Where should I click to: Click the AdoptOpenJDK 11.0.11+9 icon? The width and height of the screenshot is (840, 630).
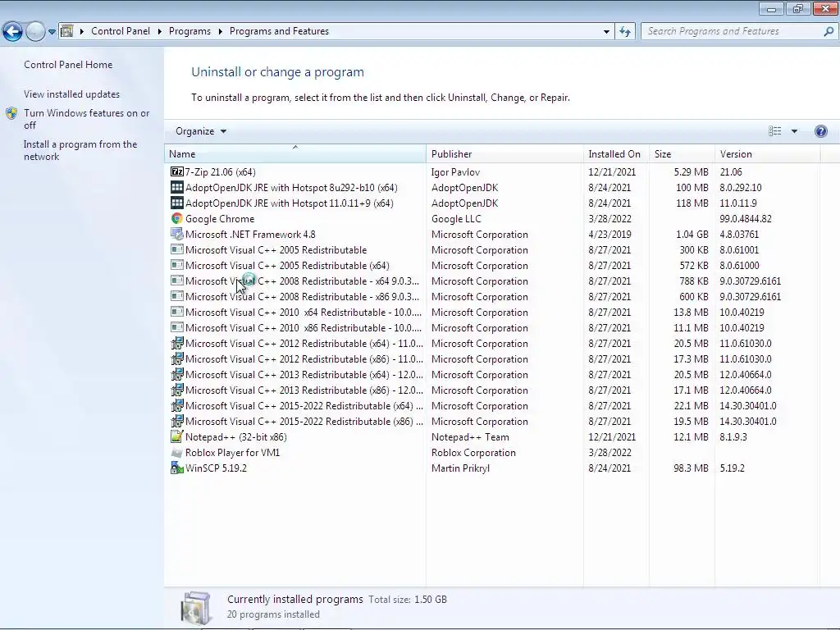pos(177,203)
